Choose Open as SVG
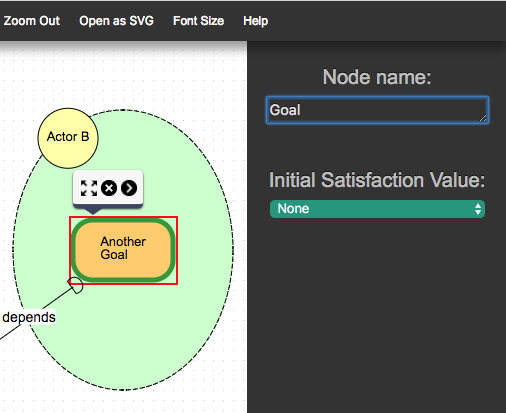This screenshot has width=506, height=413. pyautogui.click(x=116, y=21)
